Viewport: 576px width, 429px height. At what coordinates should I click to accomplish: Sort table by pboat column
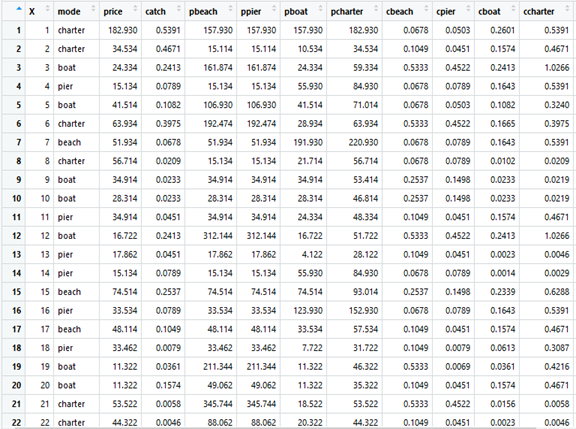pos(303,11)
